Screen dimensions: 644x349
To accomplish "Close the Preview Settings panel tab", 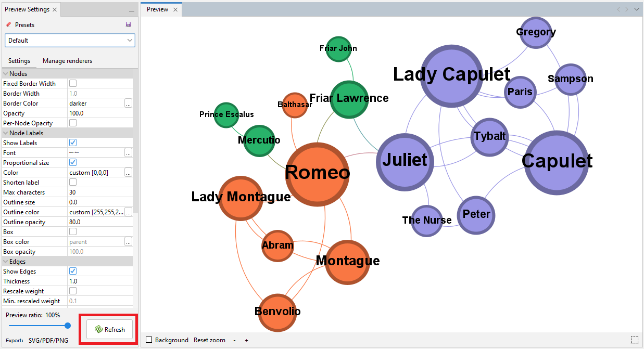I will tap(55, 9).
